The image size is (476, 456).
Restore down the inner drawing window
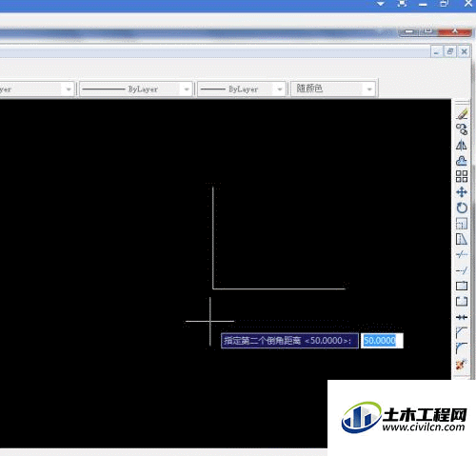449,51
